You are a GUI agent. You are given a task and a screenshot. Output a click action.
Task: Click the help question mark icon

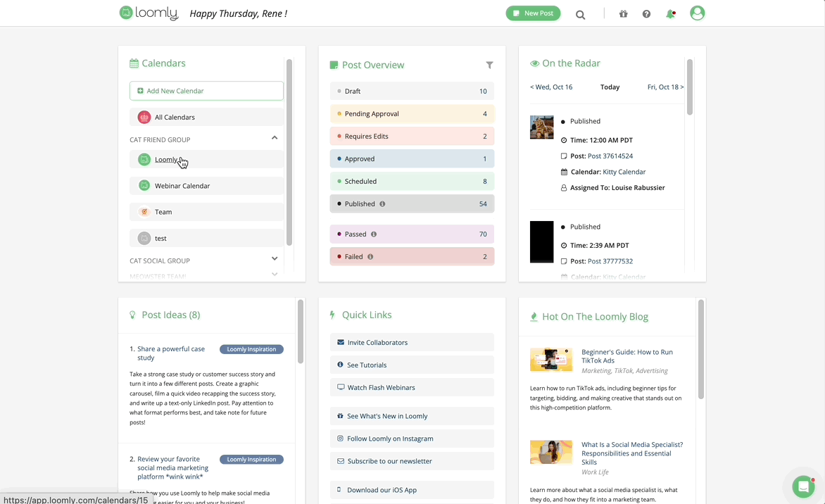[x=646, y=14]
